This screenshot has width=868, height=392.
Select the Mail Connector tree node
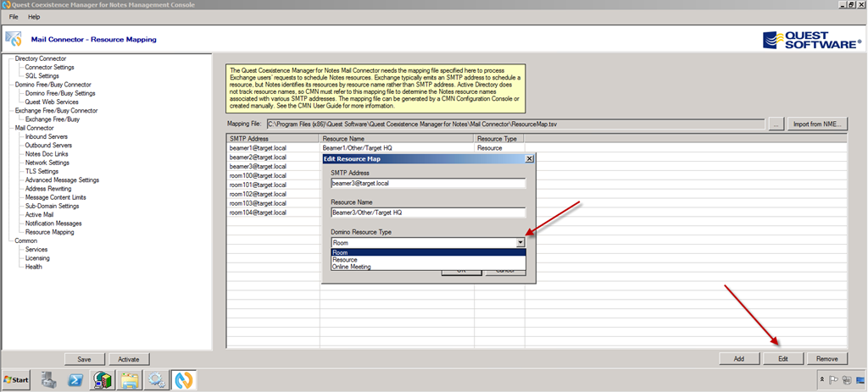tap(35, 128)
